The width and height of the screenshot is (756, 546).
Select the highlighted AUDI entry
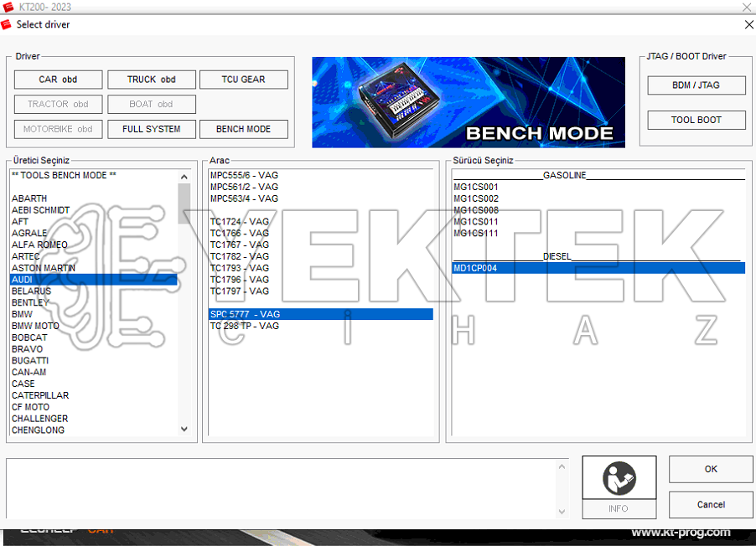coord(94,280)
